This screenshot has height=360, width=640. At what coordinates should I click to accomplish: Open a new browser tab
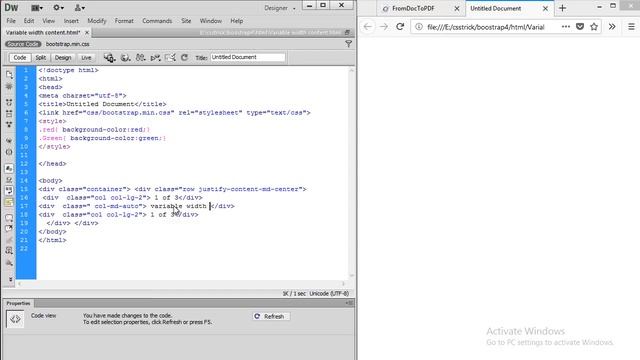pos(562,8)
